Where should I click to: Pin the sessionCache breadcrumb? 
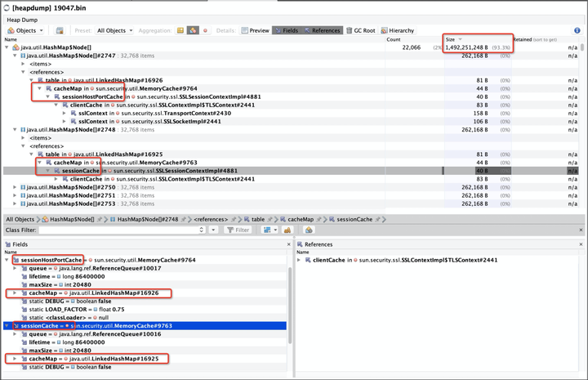coord(377,220)
